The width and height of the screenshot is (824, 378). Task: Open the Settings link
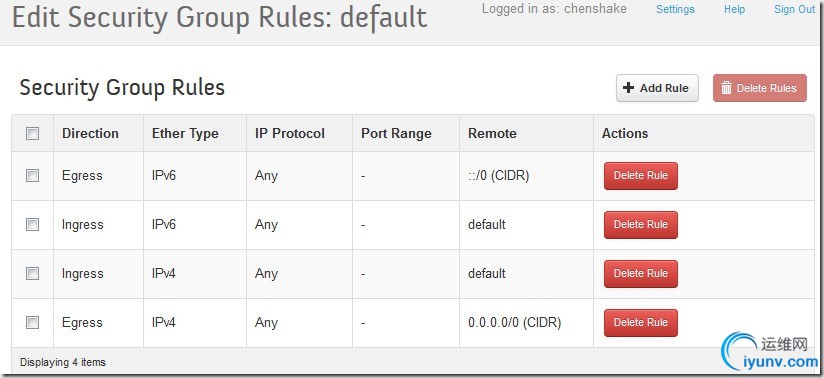point(675,9)
